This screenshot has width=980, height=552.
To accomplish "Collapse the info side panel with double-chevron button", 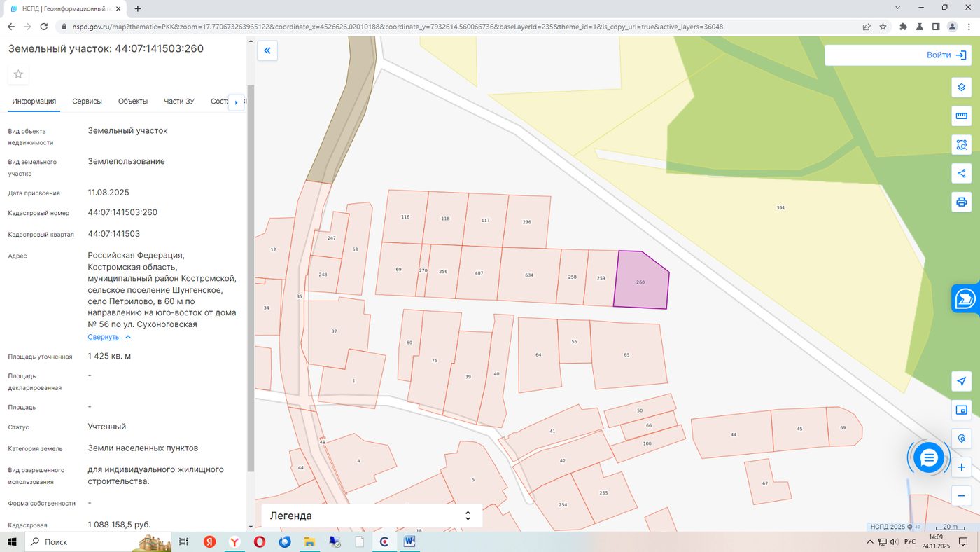I will point(267,51).
